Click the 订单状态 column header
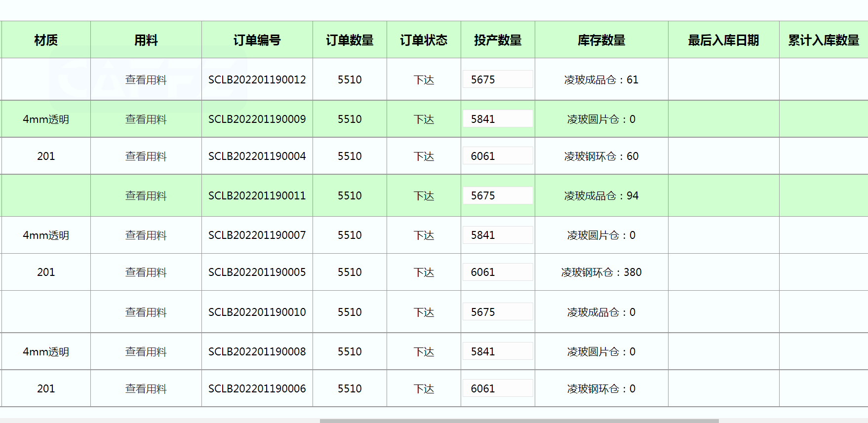Image resolution: width=868 pixels, height=423 pixels. (424, 40)
